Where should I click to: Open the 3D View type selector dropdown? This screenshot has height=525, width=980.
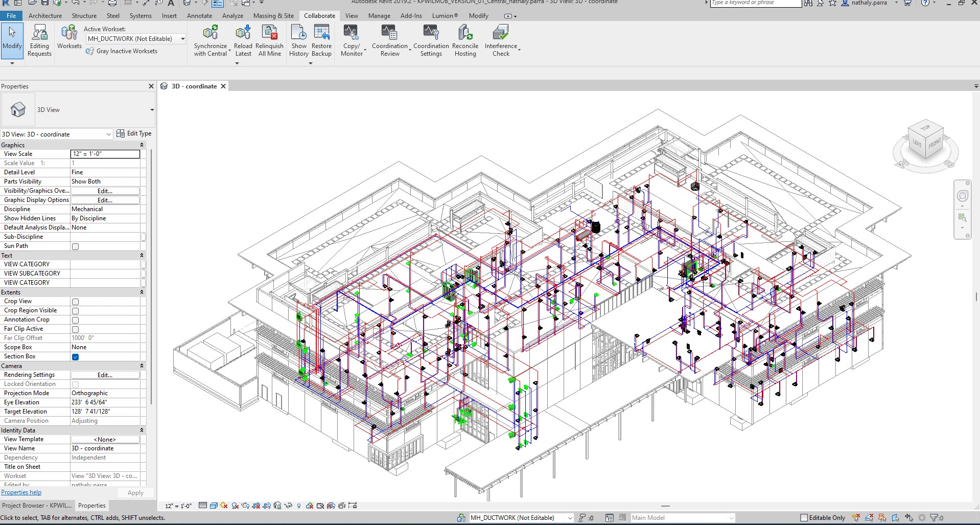[152, 110]
